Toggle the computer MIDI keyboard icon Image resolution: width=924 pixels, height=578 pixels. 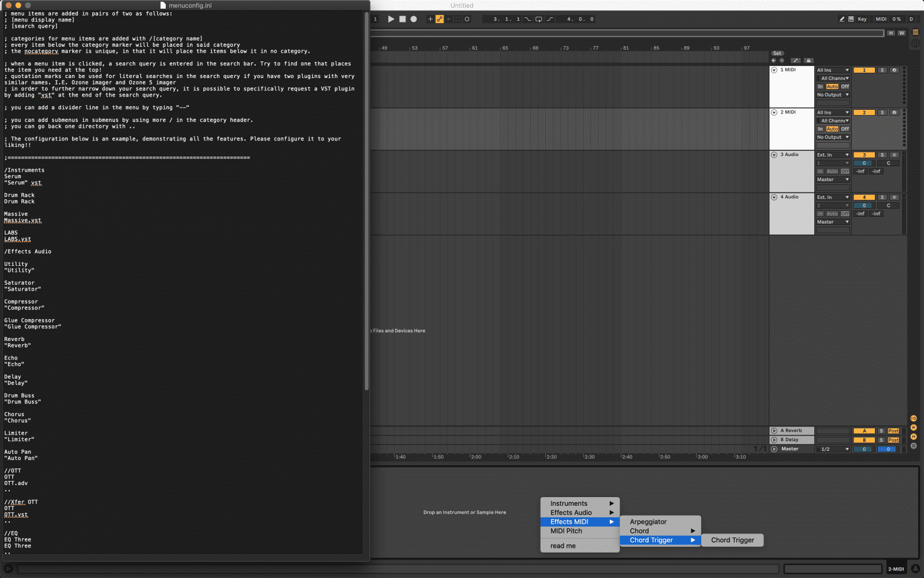(x=851, y=19)
